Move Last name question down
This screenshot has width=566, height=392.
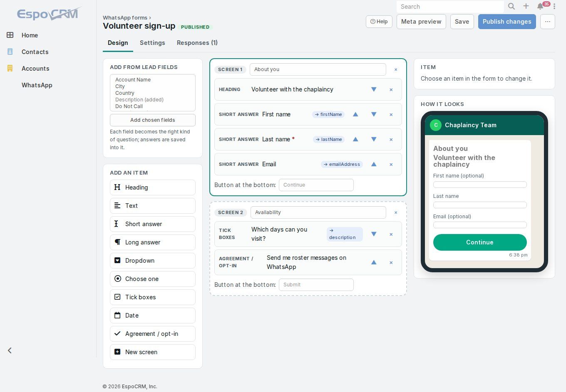tap(374, 139)
